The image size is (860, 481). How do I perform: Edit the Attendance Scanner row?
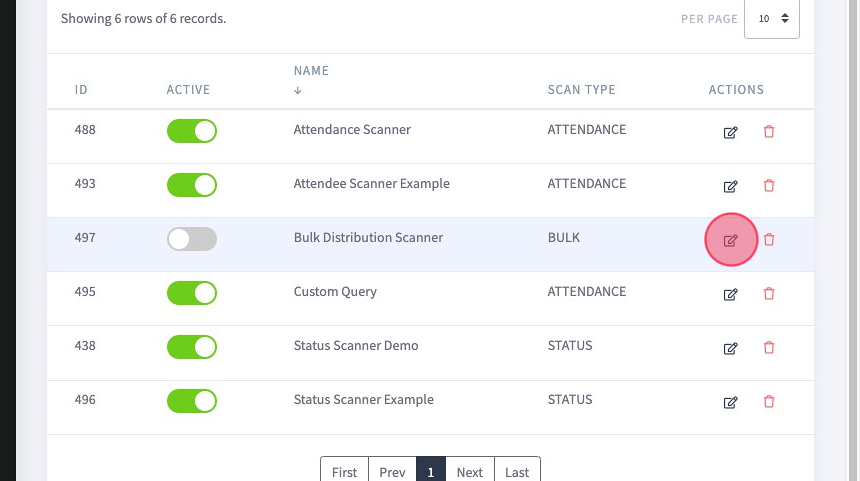730,132
